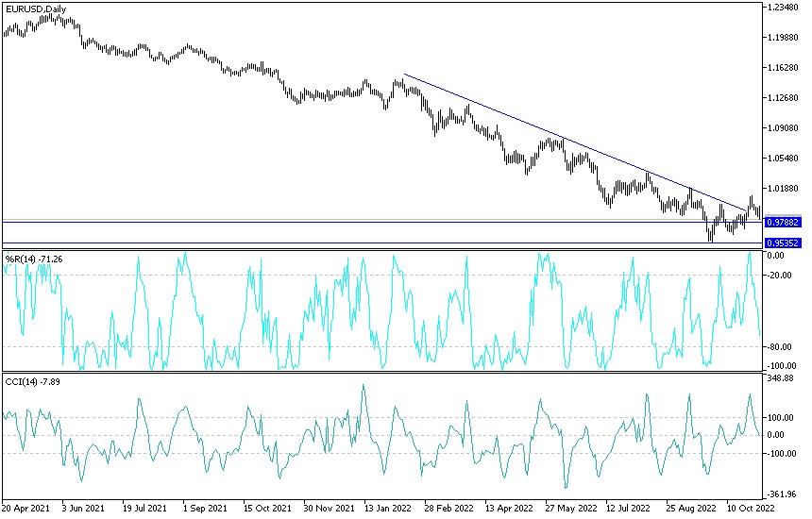Click the 1.01880 price axis value
This screenshot has width=812, height=519.
784,189
